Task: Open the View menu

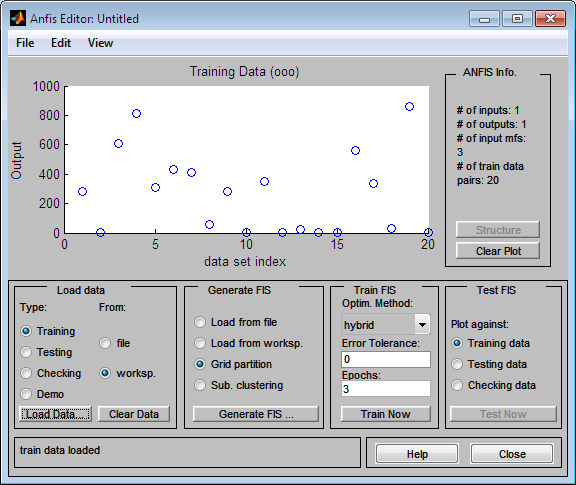Action: (100, 43)
